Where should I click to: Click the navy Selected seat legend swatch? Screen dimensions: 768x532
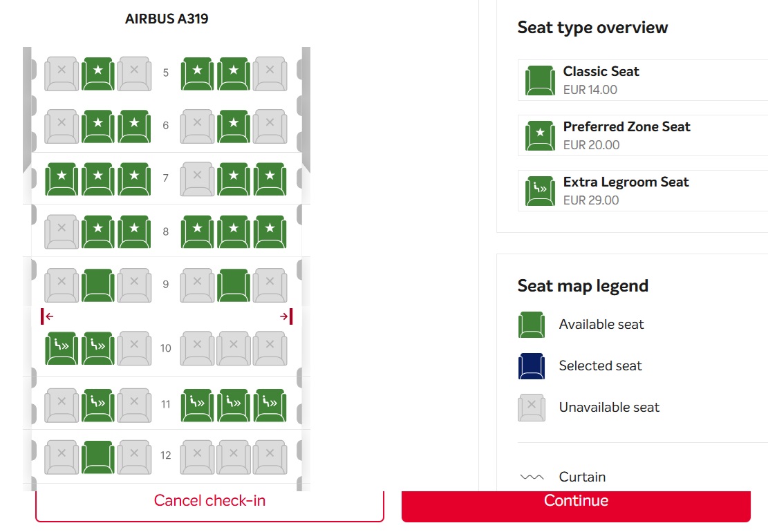(x=532, y=366)
